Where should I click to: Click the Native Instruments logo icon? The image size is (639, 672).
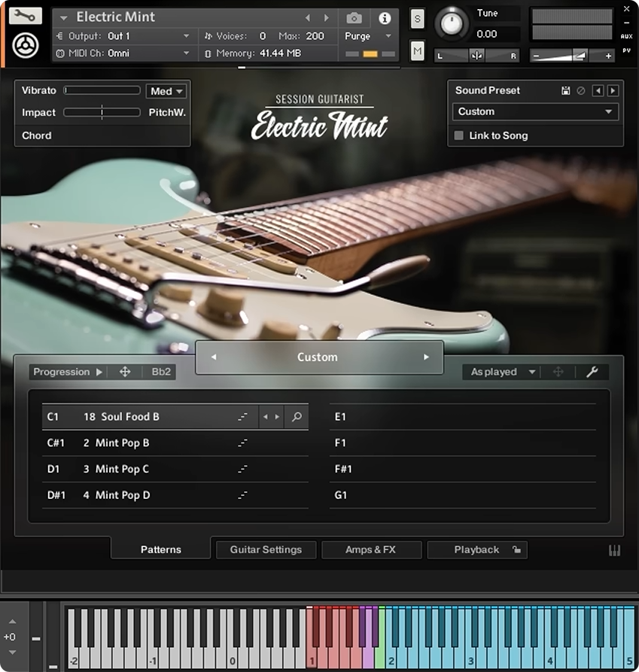click(x=26, y=45)
